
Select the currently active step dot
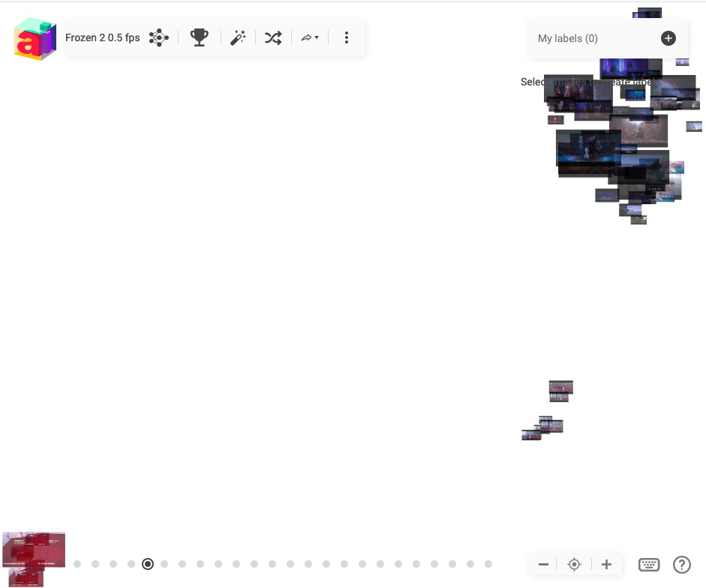(148, 564)
